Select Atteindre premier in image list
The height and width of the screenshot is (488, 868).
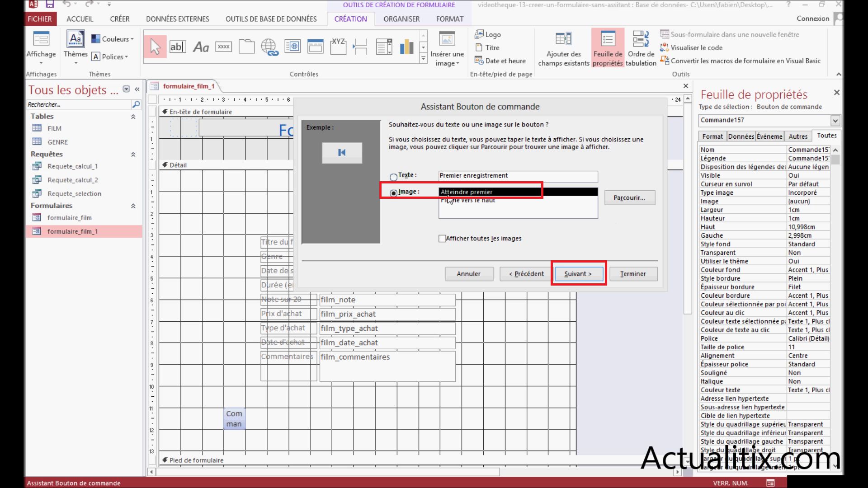pyautogui.click(x=518, y=192)
